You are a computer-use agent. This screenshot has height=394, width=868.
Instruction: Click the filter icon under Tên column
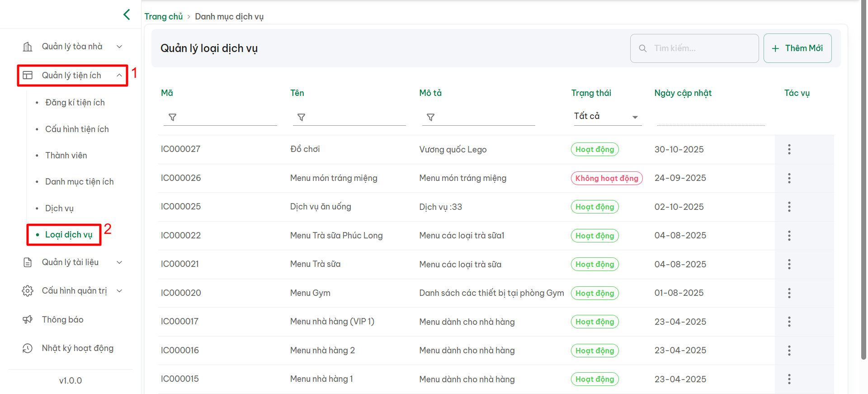point(301,117)
